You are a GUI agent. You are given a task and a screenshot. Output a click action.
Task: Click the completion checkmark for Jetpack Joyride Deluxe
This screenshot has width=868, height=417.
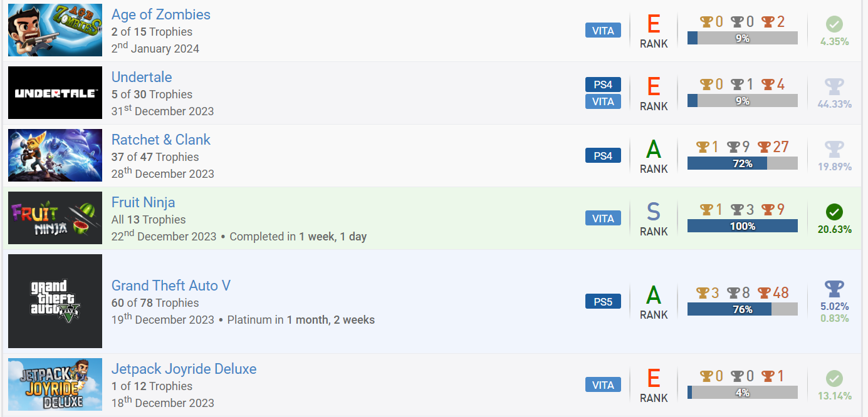[834, 379]
